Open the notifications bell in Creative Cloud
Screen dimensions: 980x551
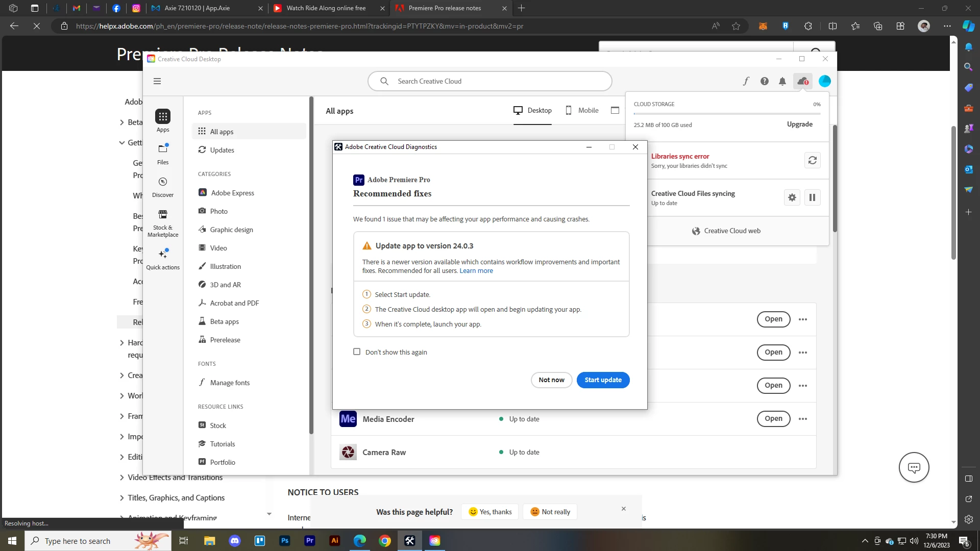pyautogui.click(x=782, y=81)
